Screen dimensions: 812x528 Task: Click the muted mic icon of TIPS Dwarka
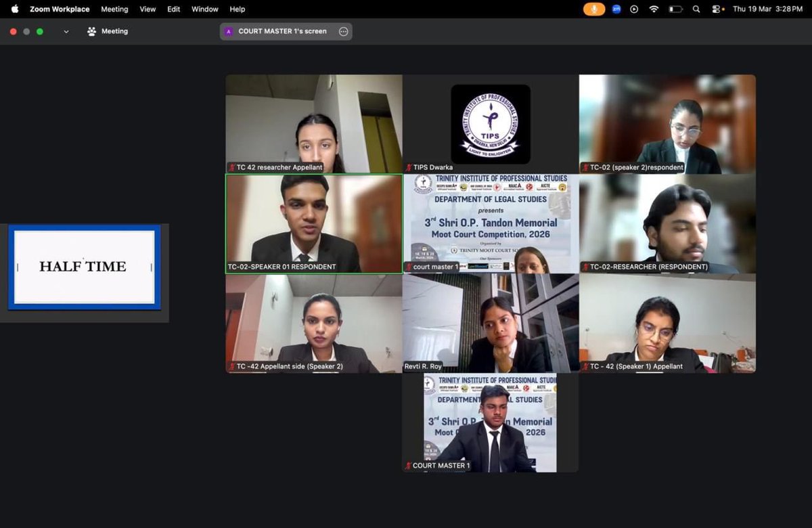[x=409, y=167]
